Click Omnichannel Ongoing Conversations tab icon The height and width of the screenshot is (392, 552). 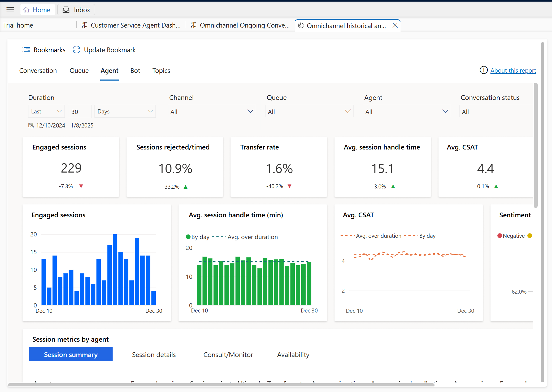[194, 25]
